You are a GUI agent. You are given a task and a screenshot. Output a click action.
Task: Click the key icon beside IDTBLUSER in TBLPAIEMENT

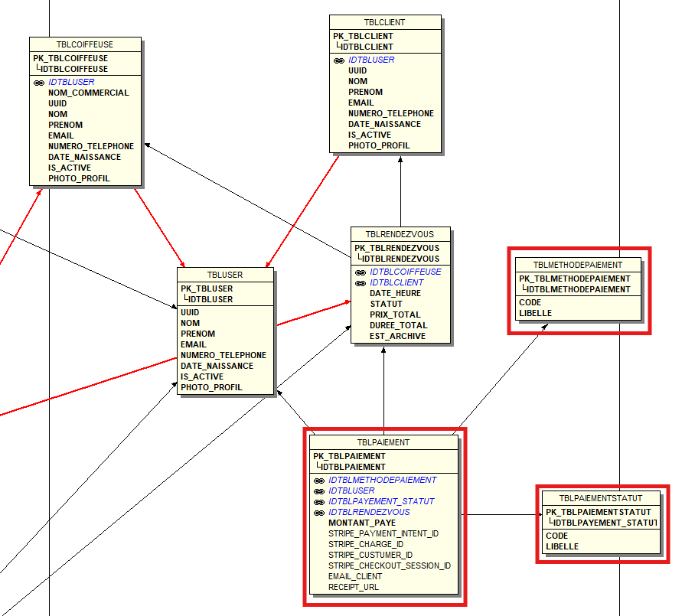(318, 491)
